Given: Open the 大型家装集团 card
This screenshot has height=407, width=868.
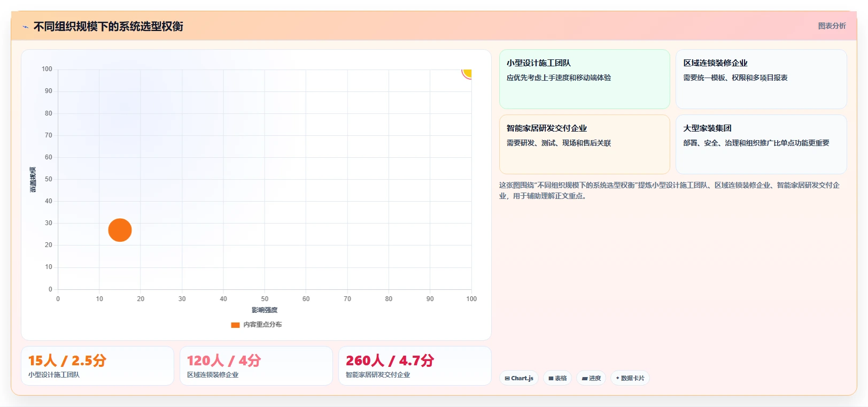Looking at the screenshot, I should click(761, 144).
